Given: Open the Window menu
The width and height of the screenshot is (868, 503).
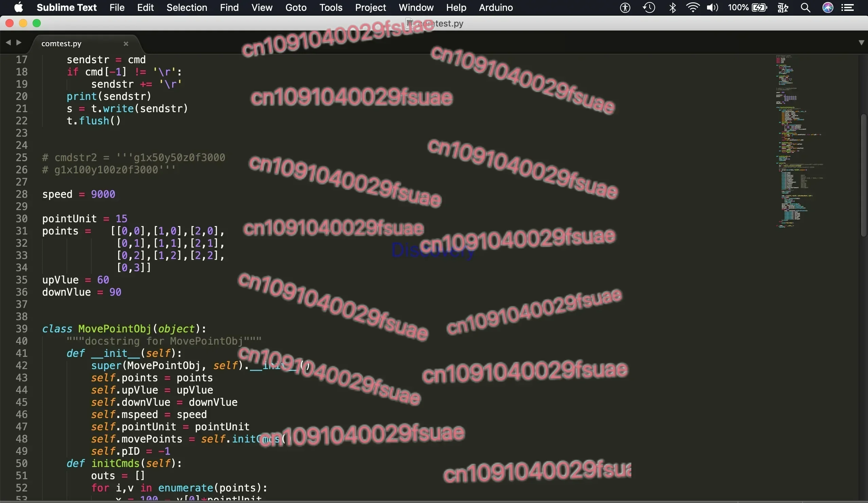Looking at the screenshot, I should (416, 7).
